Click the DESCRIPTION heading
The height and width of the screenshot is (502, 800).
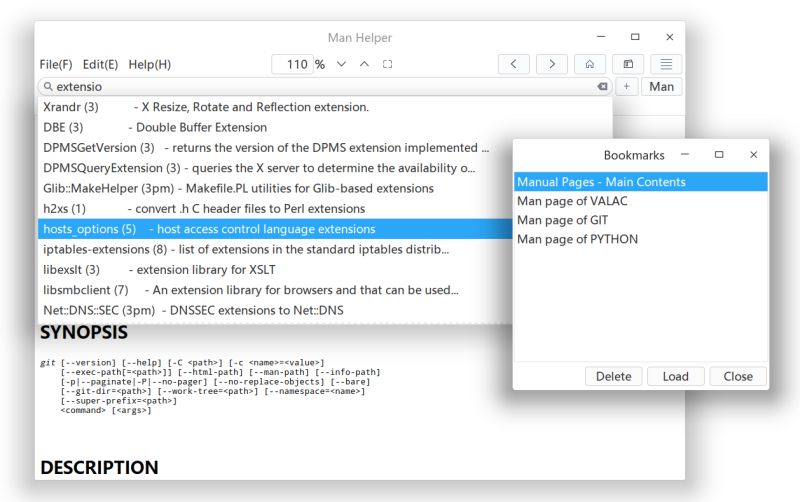99,467
